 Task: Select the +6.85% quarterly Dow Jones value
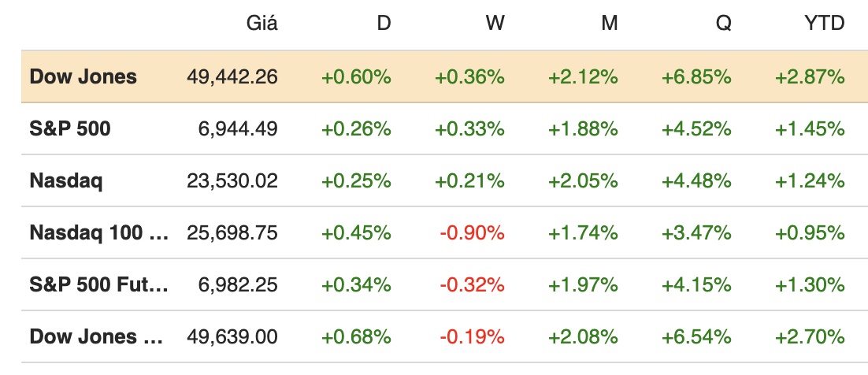pos(697,76)
